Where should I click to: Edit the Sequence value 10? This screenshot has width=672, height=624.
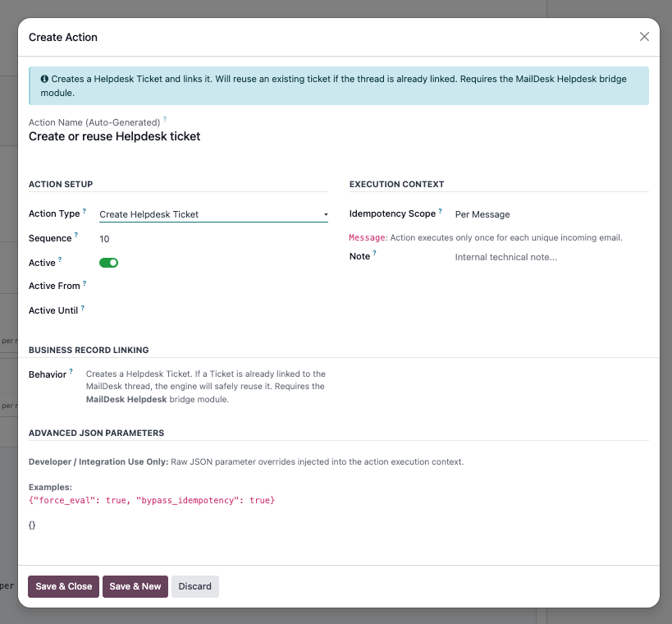pyautogui.click(x=213, y=239)
